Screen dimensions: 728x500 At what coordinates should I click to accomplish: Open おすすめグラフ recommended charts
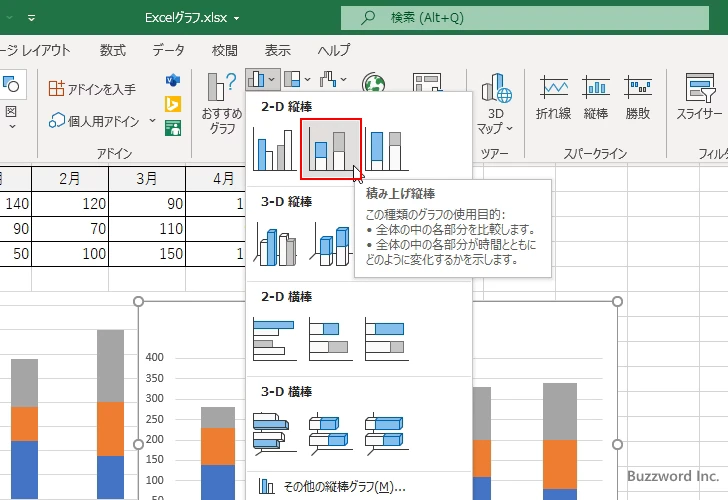[222, 104]
